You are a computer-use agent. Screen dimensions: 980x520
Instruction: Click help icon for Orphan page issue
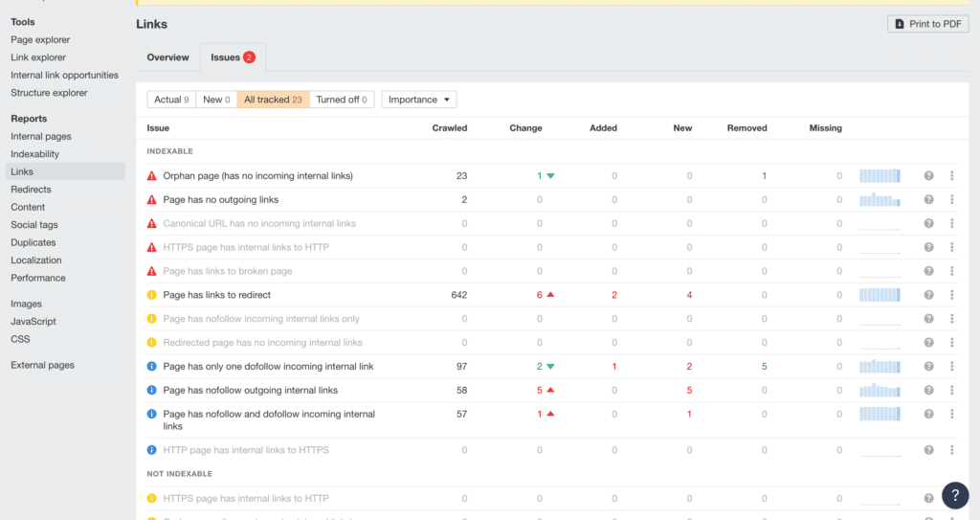(x=928, y=176)
